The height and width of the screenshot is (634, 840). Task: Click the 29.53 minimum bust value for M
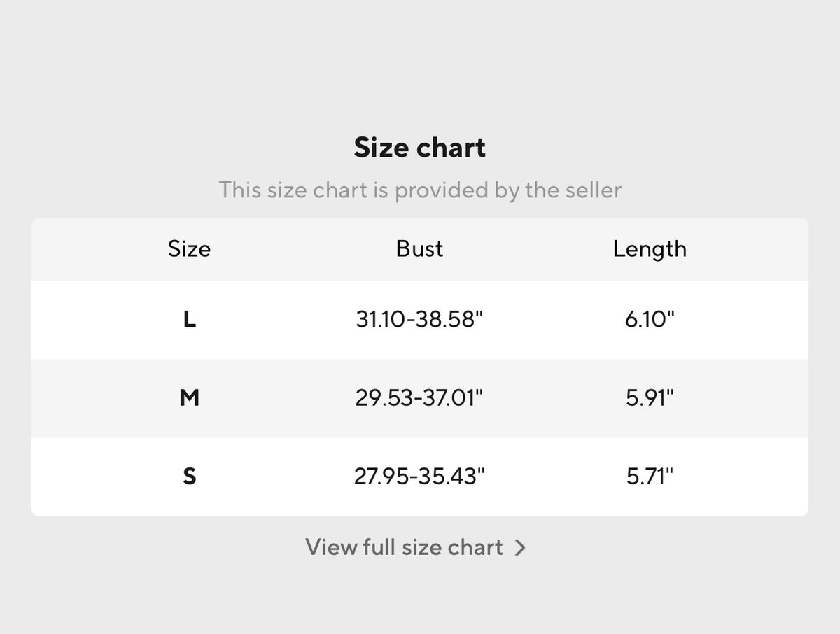pos(383,398)
